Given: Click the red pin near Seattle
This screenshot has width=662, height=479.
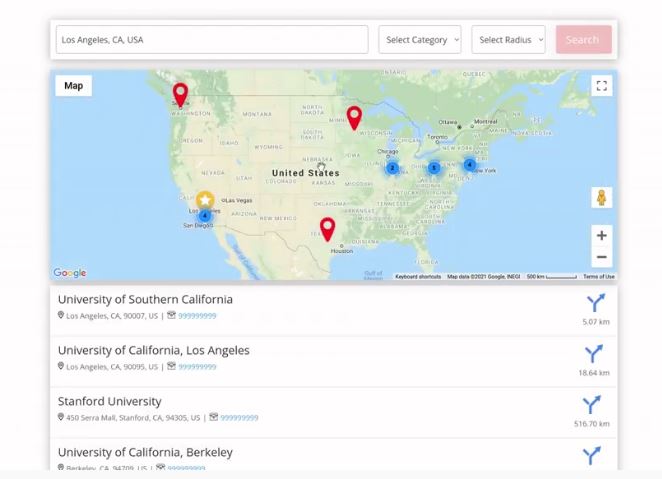Looking at the screenshot, I should [x=180, y=95].
